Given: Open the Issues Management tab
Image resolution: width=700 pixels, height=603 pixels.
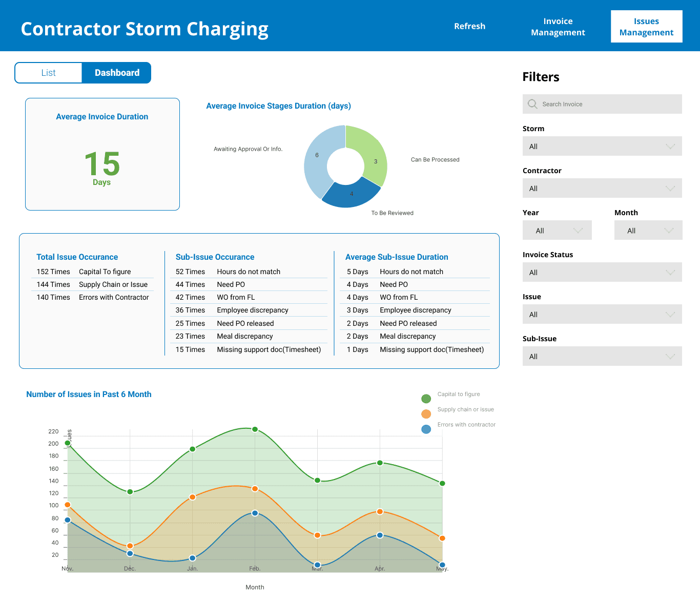Looking at the screenshot, I should tap(646, 27).
